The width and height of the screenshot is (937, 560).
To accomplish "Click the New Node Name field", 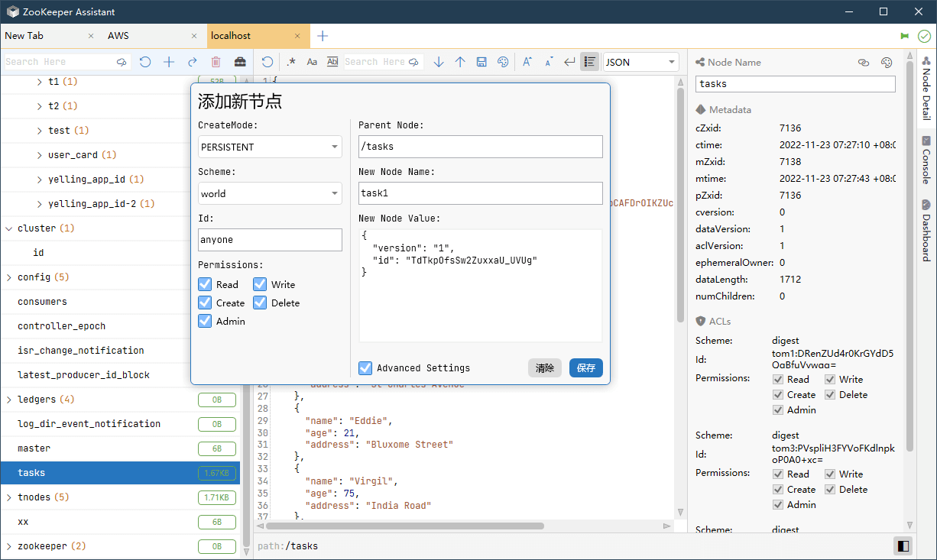I will [x=481, y=193].
